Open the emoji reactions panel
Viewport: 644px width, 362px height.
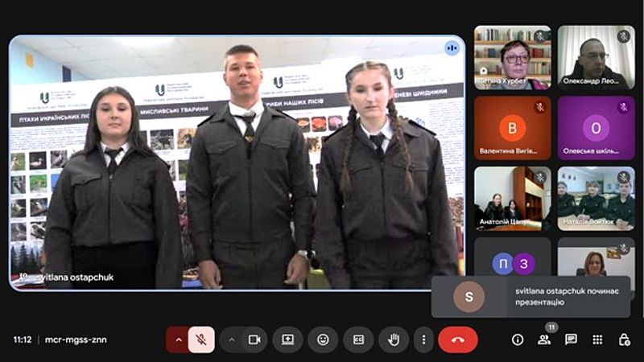(x=323, y=339)
